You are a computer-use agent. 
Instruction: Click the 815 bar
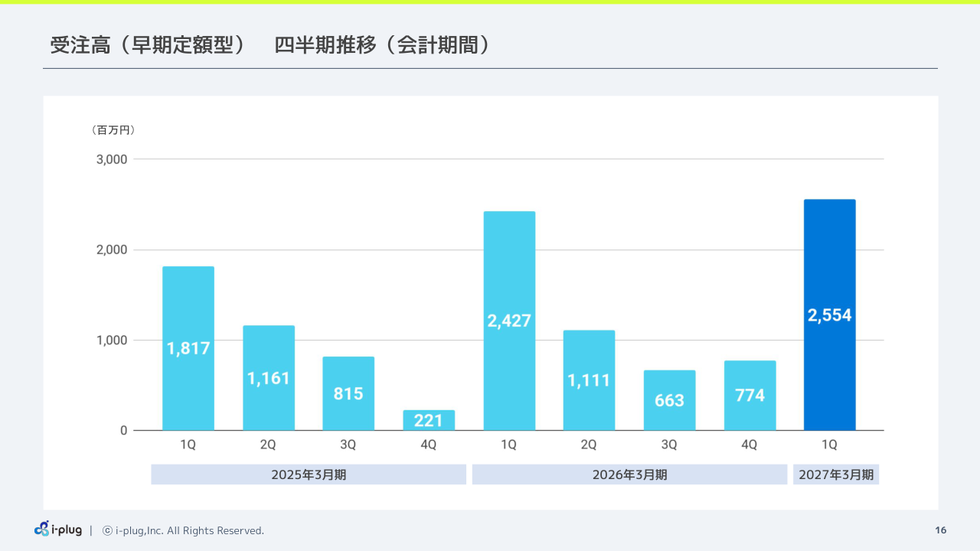tap(348, 393)
